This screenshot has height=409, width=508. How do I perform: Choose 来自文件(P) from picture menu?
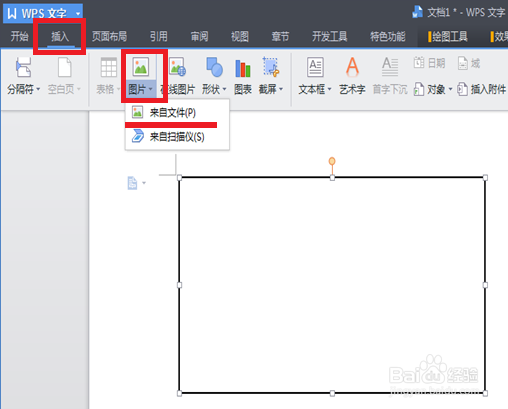click(x=177, y=112)
